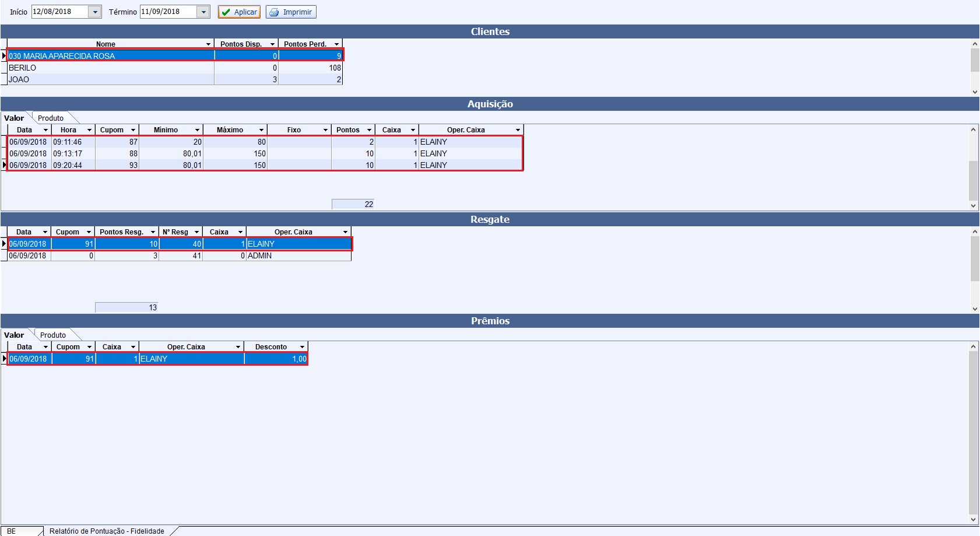Screen dimensions: 980x536
Task: Open the Término date dropdown
Action: coord(203,12)
